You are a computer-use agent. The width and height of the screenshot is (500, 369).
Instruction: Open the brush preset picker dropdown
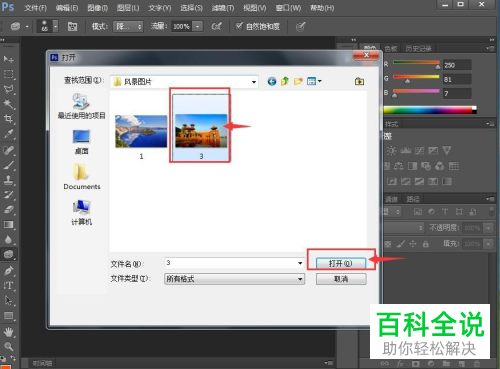click(56, 26)
